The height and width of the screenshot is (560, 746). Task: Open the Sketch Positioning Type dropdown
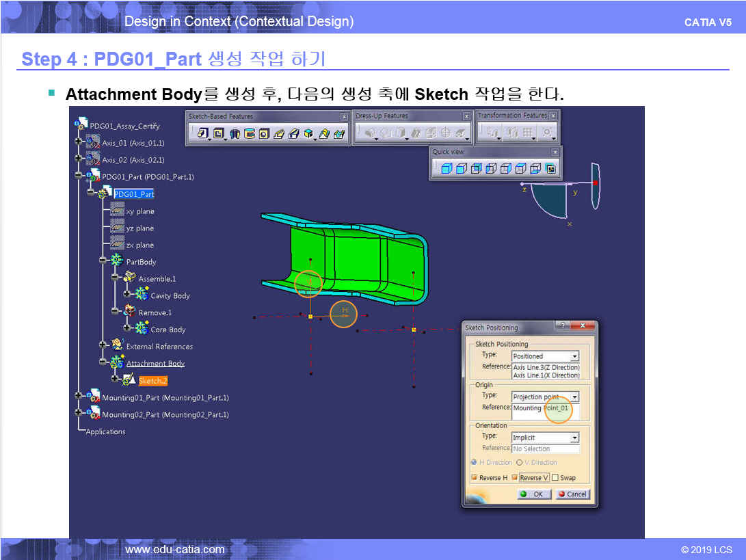[574, 356]
